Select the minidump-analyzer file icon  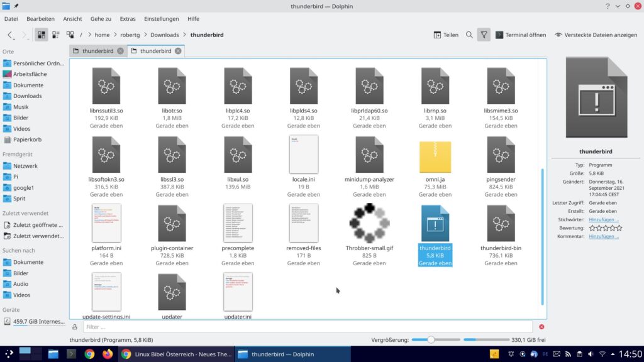369,155
